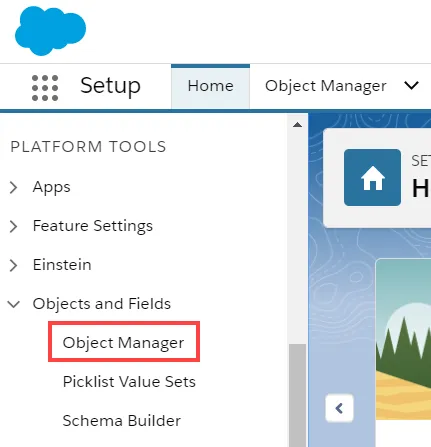Collapse the Objects and Fields chevron

14,304
